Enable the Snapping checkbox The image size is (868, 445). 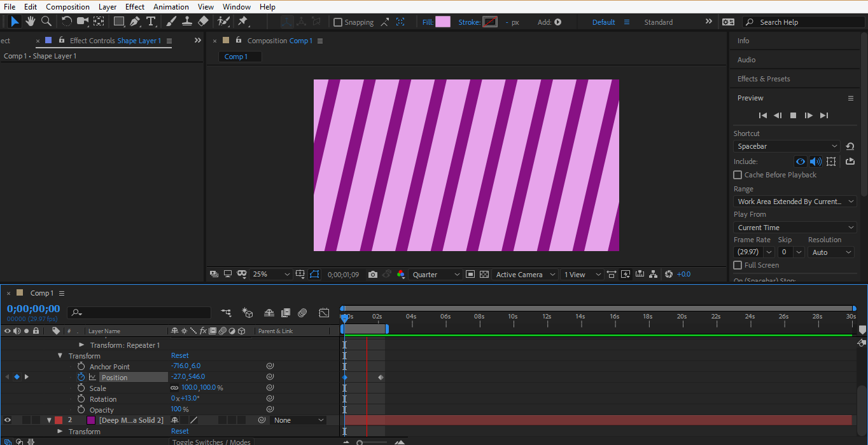click(338, 22)
